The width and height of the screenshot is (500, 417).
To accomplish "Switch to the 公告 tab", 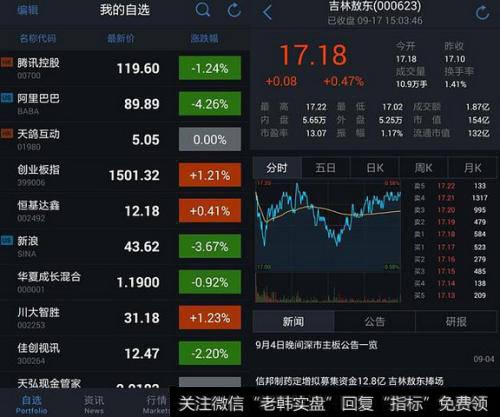I will [375, 322].
